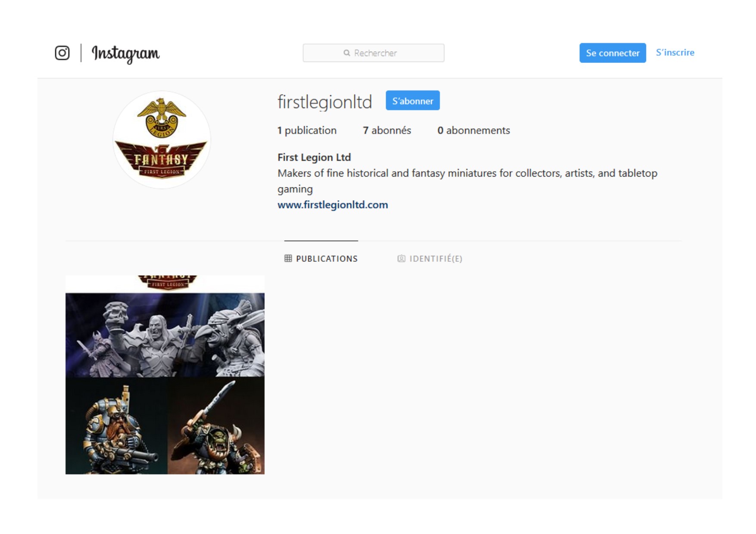Click the profile bio description text
Viewport: 756px width, 534px height.
point(467,181)
